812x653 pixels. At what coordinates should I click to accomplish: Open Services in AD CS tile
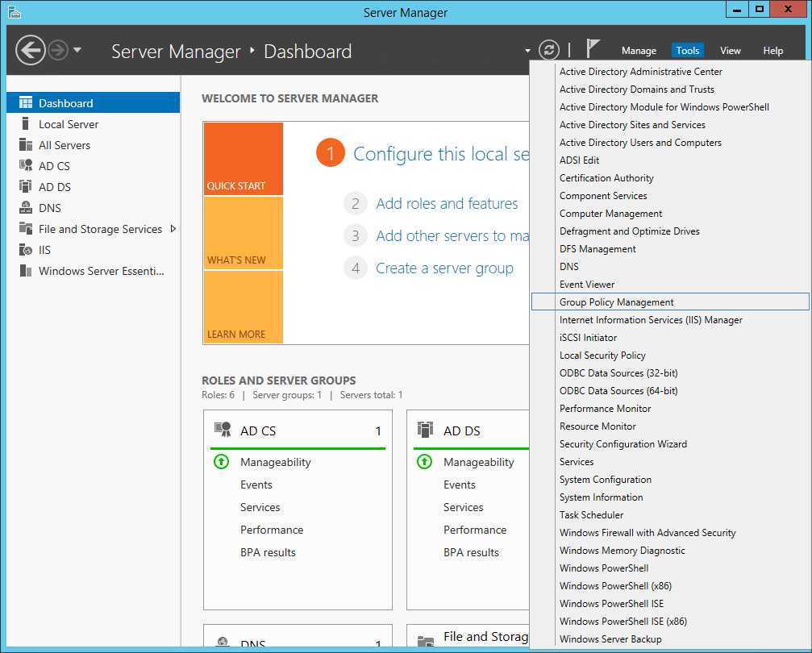click(x=260, y=508)
